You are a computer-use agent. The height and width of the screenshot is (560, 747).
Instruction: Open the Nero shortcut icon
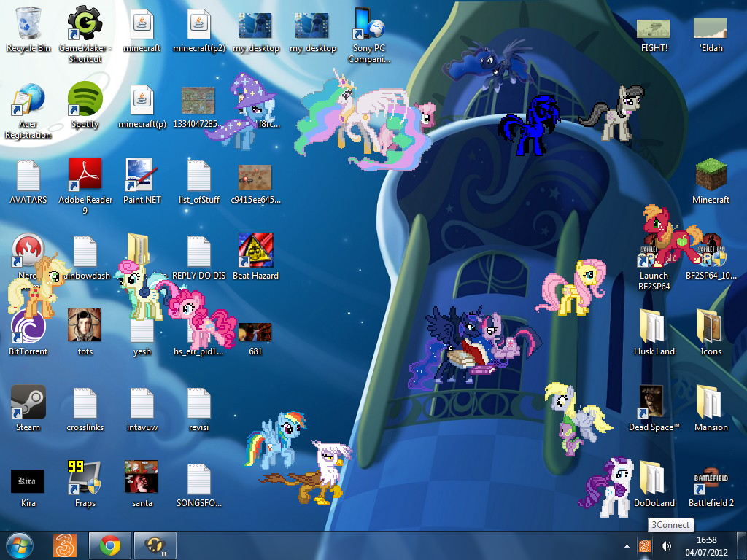coord(28,251)
